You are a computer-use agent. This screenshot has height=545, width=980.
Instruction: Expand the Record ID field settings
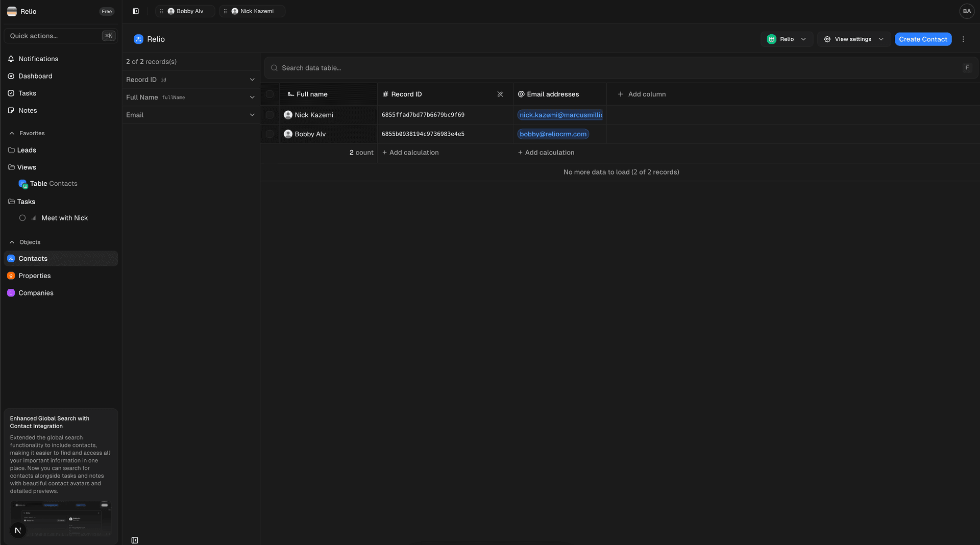(x=252, y=80)
